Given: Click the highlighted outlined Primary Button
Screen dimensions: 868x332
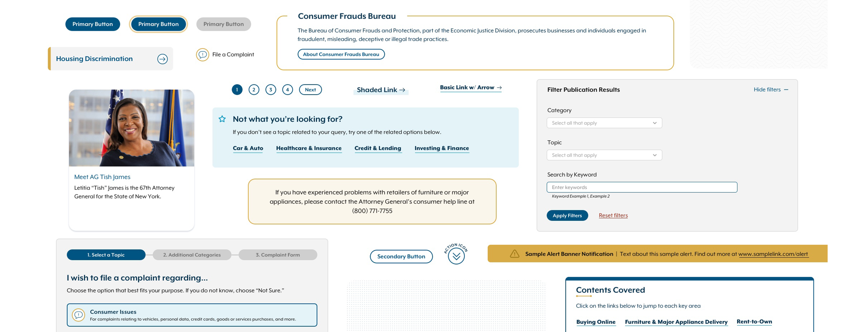Looking at the screenshot, I should coord(158,24).
